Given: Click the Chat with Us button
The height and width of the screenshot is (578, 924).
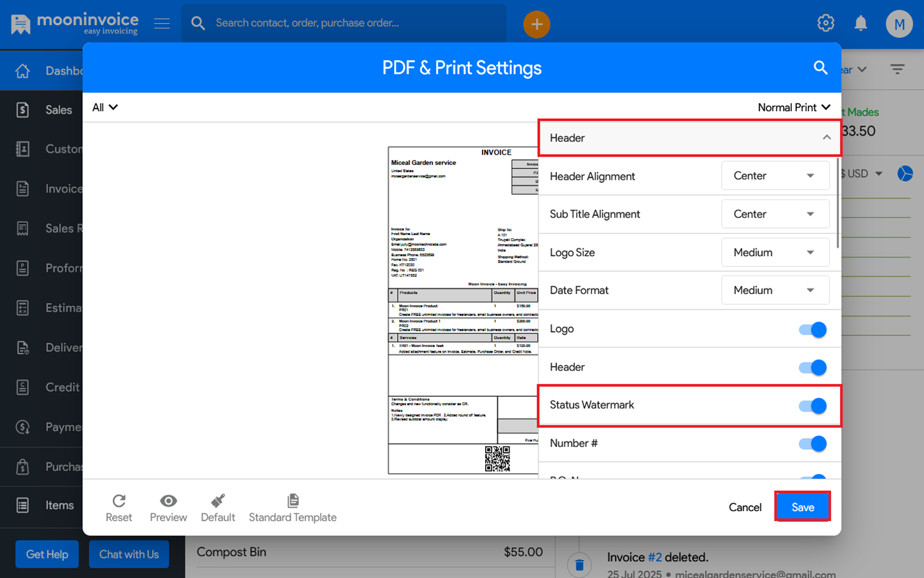Looking at the screenshot, I should coord(129,554).
